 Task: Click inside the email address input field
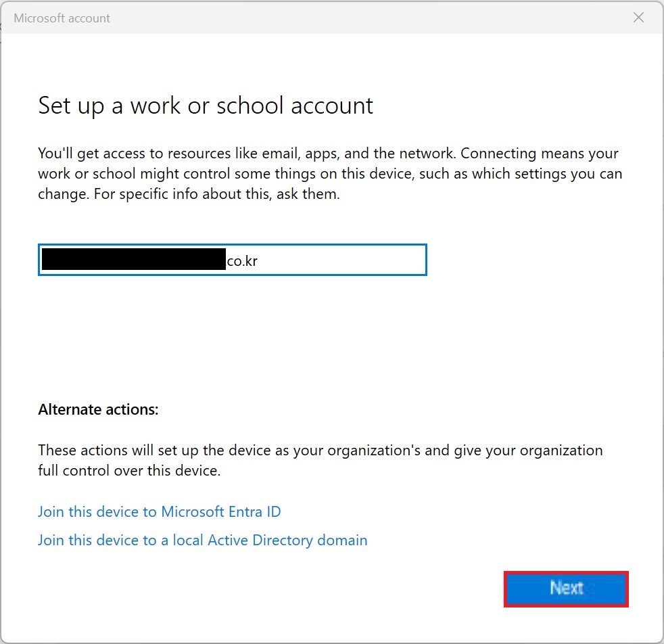(x=232, y=260)
